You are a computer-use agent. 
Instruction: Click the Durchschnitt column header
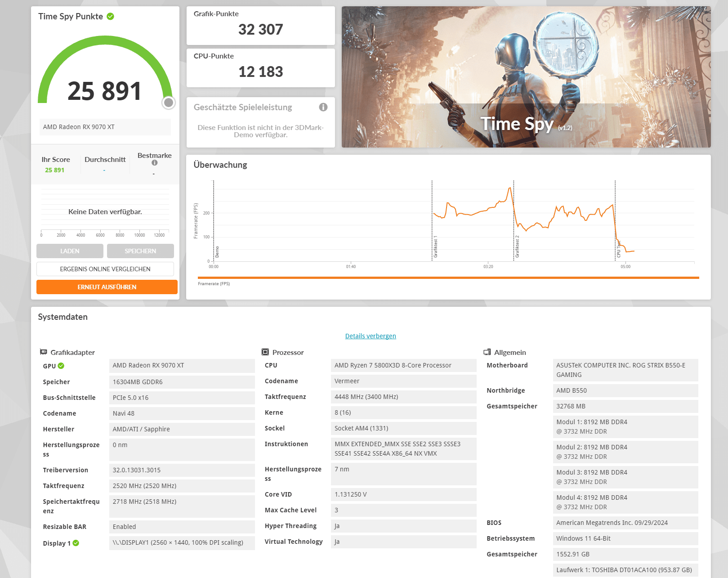tap(105, 160)
